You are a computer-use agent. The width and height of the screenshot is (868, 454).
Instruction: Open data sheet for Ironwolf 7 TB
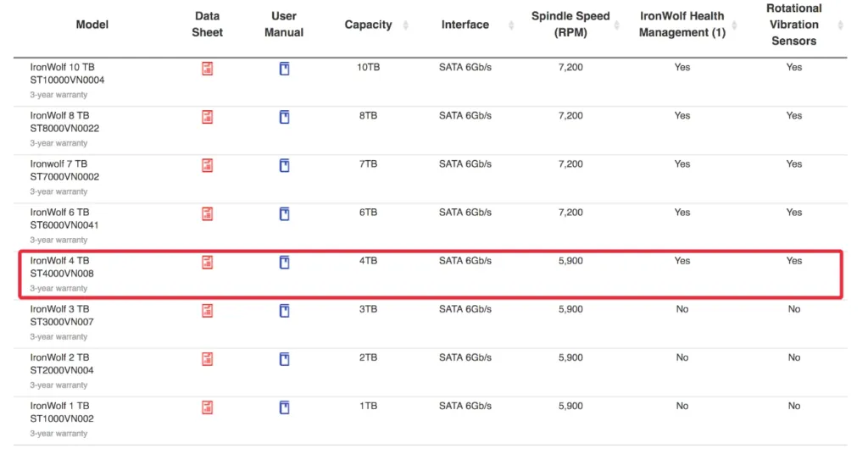pyautogui.click(x=207, y=165)
